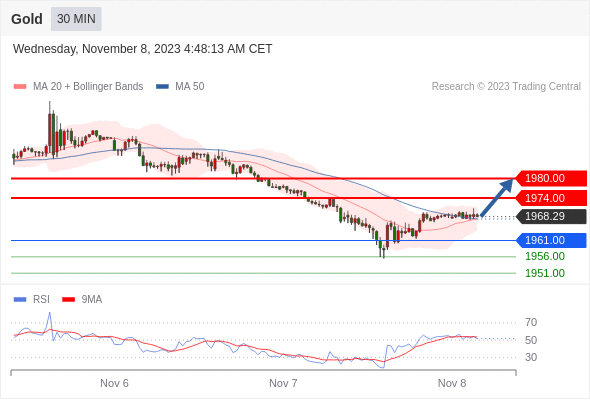Click the 1956.00 support level label
This screenshot has width=590, height=400.
[x=545, y=257]
